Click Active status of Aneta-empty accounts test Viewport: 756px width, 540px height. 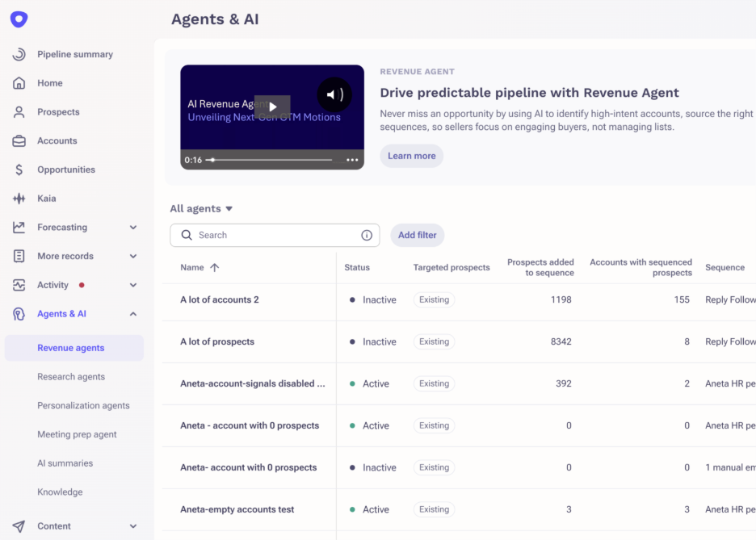click(x=369, y=509)
